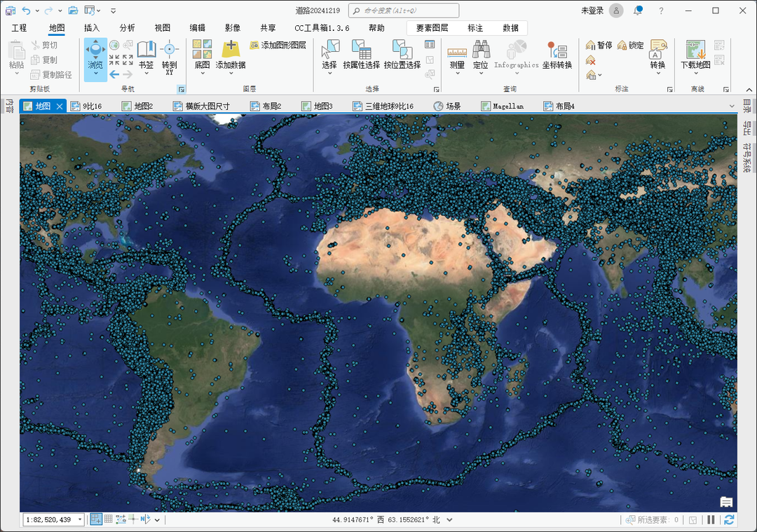Click the save project icon in title bar
The height and width of the screenshot is (532, 757).
[11, 10]
